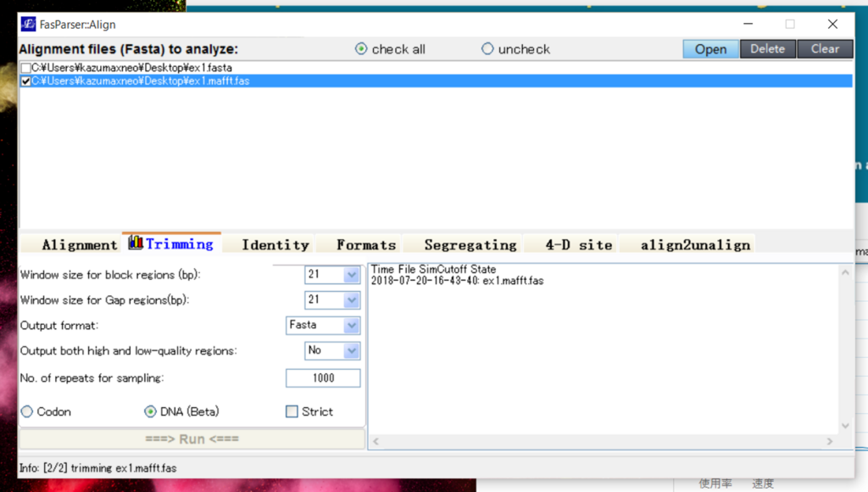Select the ex1.fasta file path row
Viewport: 868px width, 492px height.
tap(437, 68)
